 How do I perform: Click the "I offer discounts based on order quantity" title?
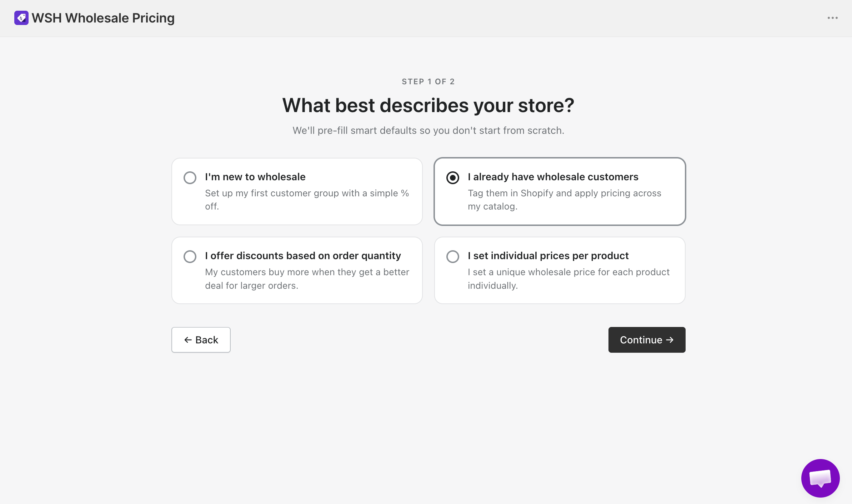point(303,256)
